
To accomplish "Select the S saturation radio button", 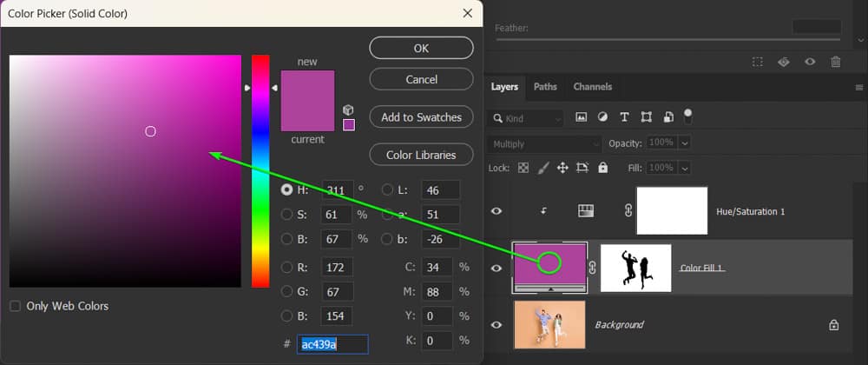I will [287, 215].
